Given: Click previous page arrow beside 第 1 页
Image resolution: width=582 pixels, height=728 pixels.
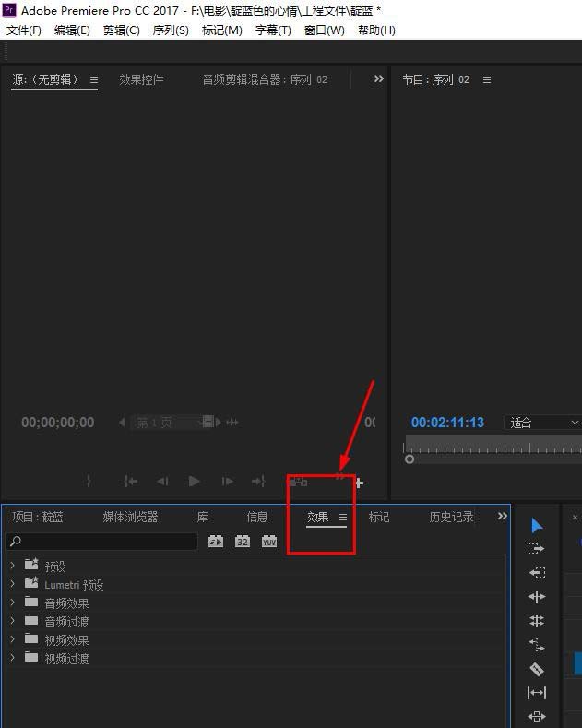Looking at the screenshot, I should click(x=122, y=423).
